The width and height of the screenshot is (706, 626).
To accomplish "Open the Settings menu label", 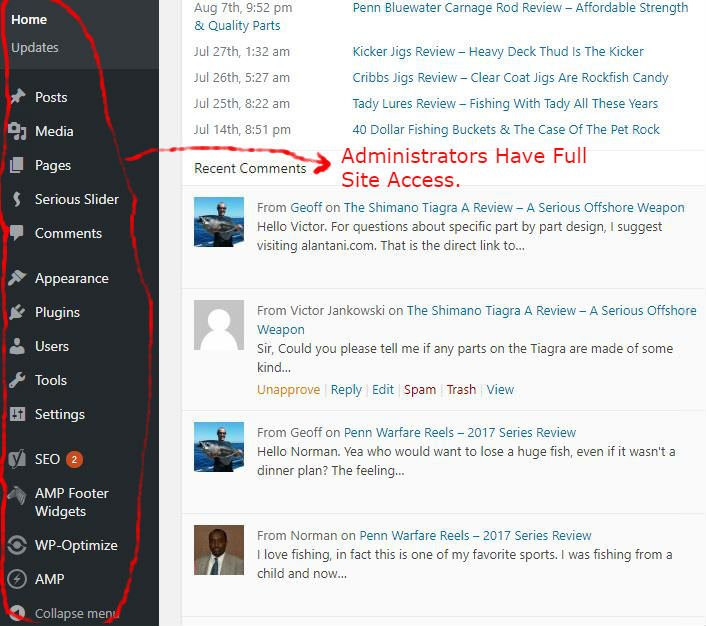I will [x=60, y=415].
